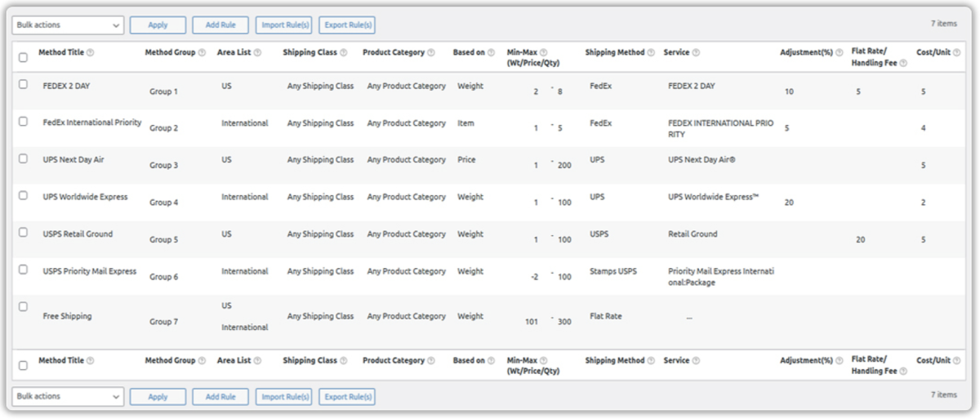Click help icon beside top Method Group header
980x419 pixels.
pyautogui.click(x=202, y=53)
